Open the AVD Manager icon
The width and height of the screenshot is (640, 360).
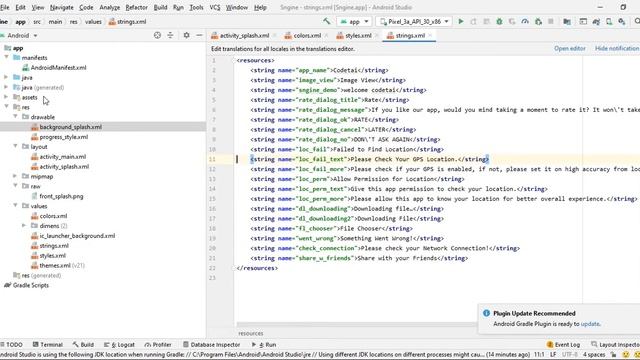tap(609, 21)
